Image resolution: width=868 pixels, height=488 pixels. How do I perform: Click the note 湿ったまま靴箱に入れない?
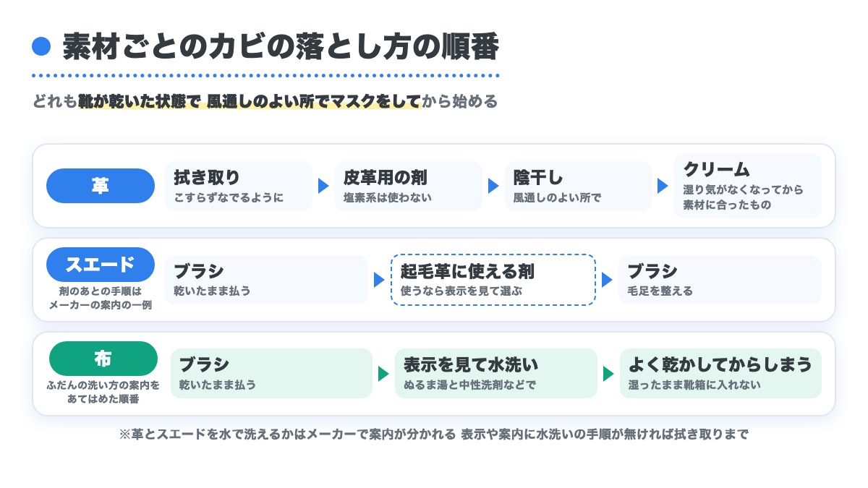pyautogui.click(x=694, y=385)
